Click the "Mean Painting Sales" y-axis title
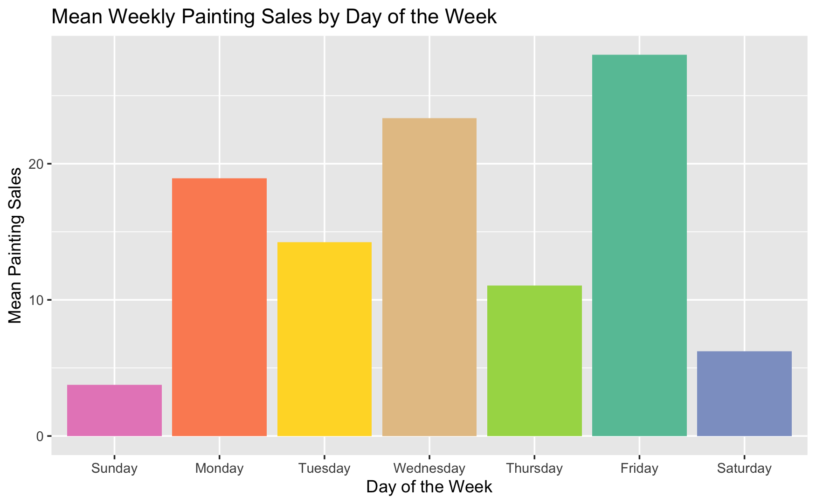This screenshot has width=816, height=504. point(15,246)
